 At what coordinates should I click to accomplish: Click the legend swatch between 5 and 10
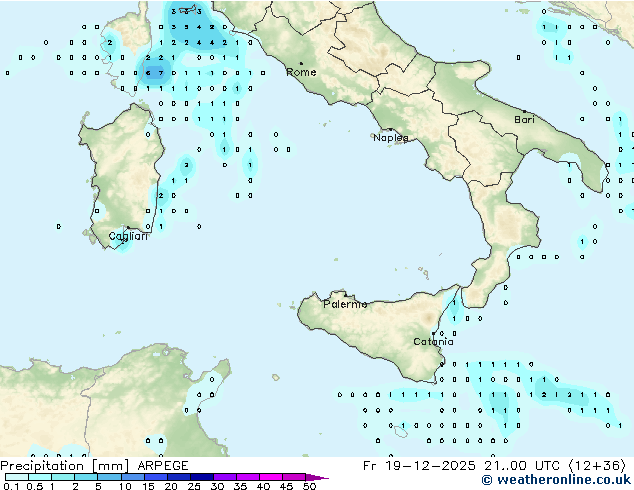coord(109,477)
